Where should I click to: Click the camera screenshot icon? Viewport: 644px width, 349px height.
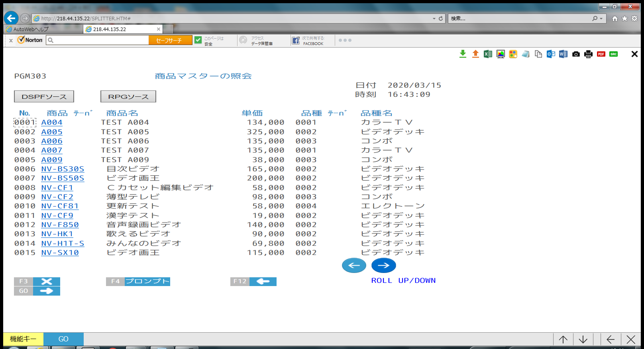pyautogui.click(x=576, y=54)
